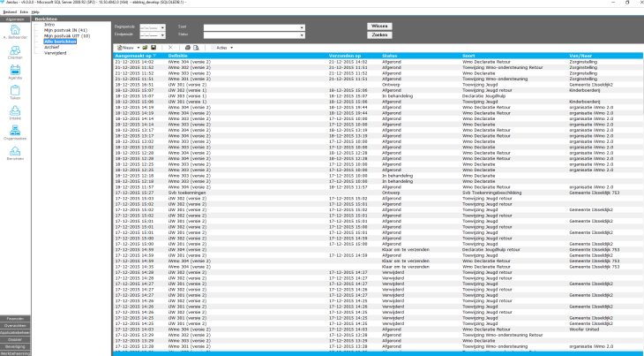Go to the Organisaties icon
644x356 pixels.
(x=15, y=132)
